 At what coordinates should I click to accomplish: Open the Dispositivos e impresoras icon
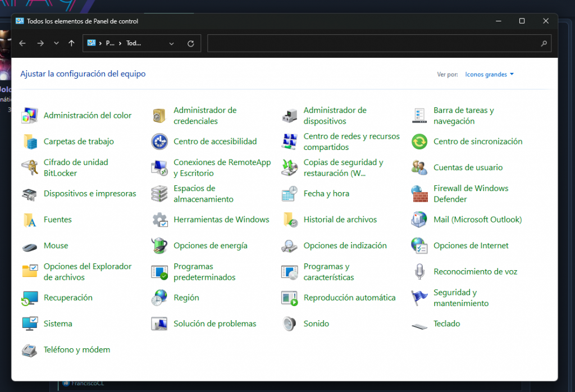(x=29, y=194)
